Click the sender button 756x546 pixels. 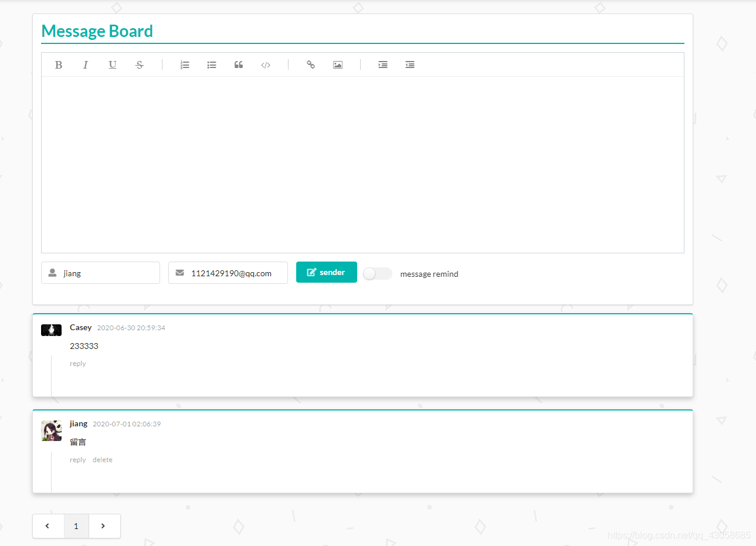coord(327,272)
